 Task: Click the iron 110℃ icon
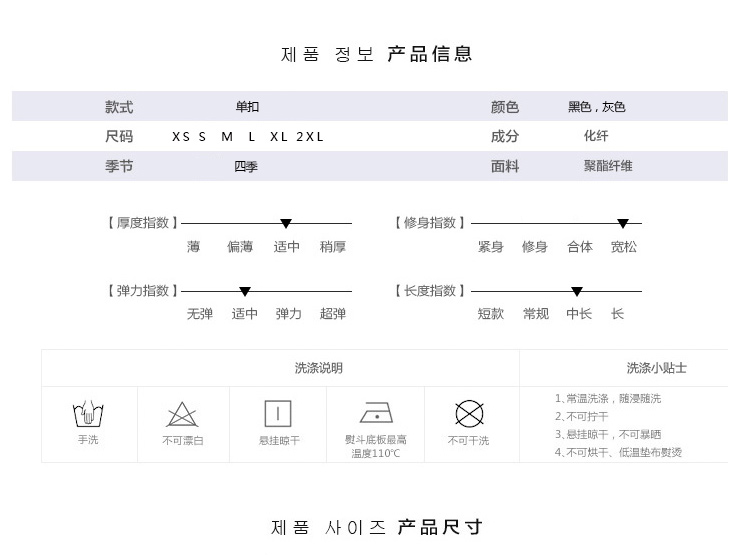[375, 413]
